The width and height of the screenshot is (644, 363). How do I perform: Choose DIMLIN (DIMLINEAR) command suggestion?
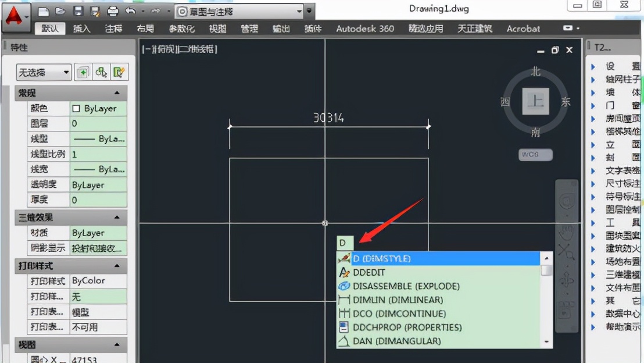coord(438,300)
